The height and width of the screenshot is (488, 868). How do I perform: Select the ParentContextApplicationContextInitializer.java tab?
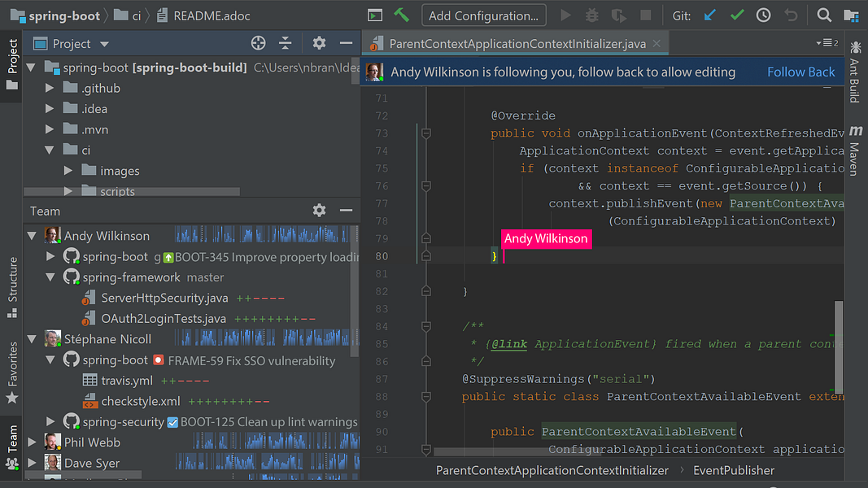pos(517,43)
